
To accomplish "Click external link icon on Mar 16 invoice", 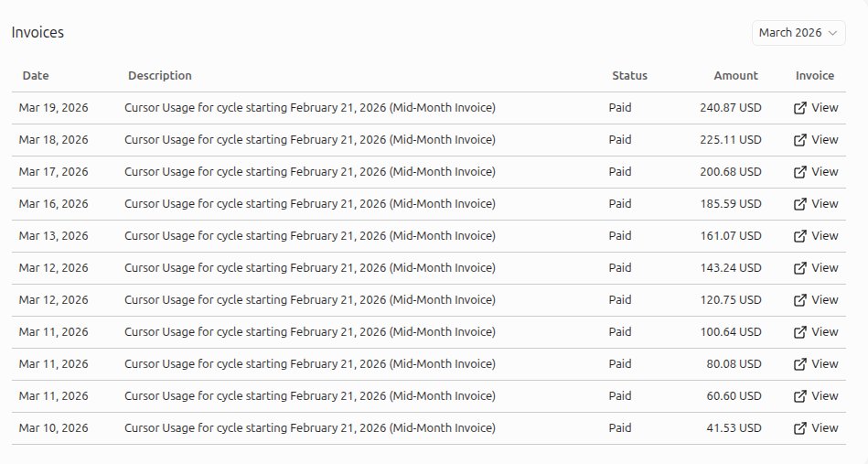I will pyautogui.click(x=800, y=204).
